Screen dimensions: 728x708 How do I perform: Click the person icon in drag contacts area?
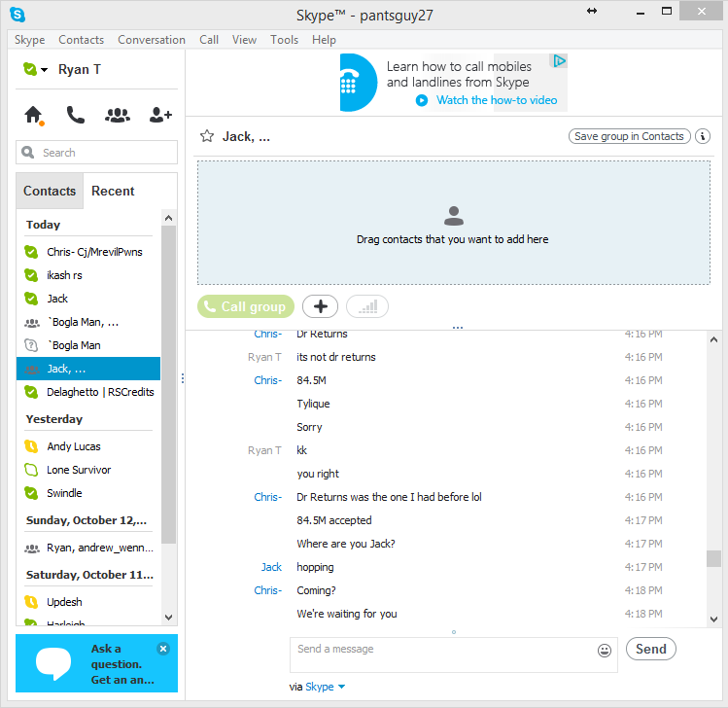click(454, 216)
